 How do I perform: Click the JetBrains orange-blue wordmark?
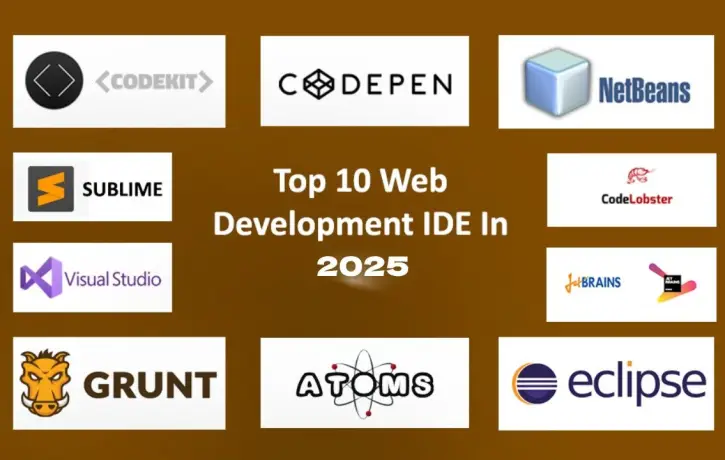tap(593, 282)
